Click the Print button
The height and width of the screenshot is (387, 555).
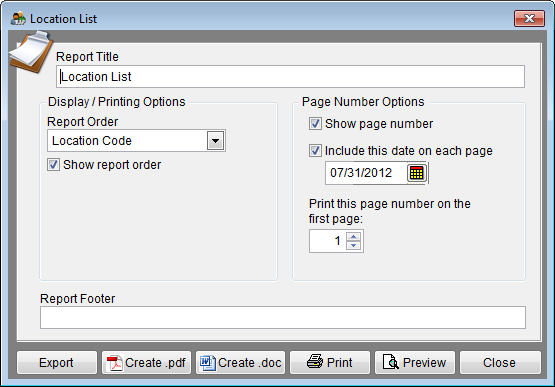click(330, 363)
